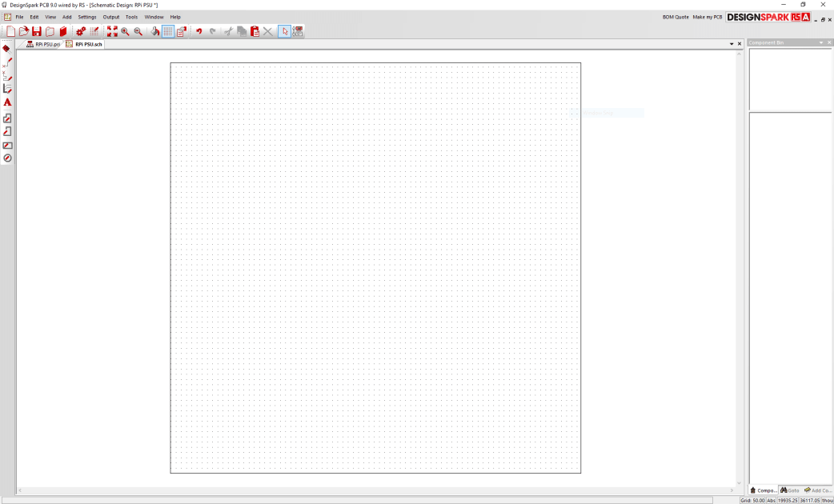Copy selection using copy icon
Image resolution: width=834 pixels, height=504 pixels.
click(x=242, y=31)
